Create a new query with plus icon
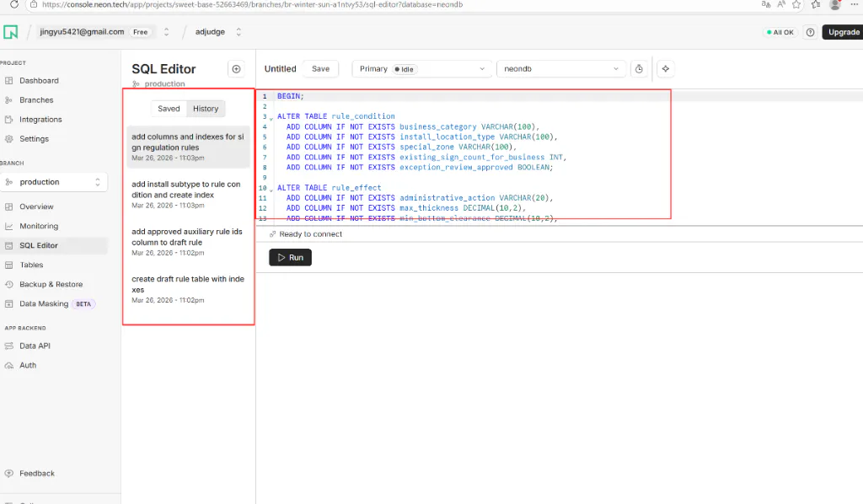This screenshot has height=504, width=863. (236, 69)
